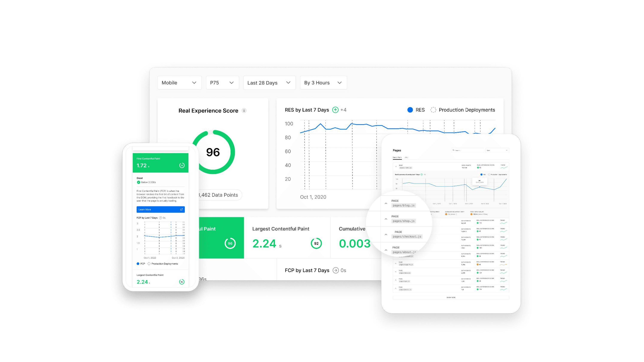This screenshot has width=644, height=362.
Task: Click Show More at the bottom of the Pages list
Action: click(451, 297)
